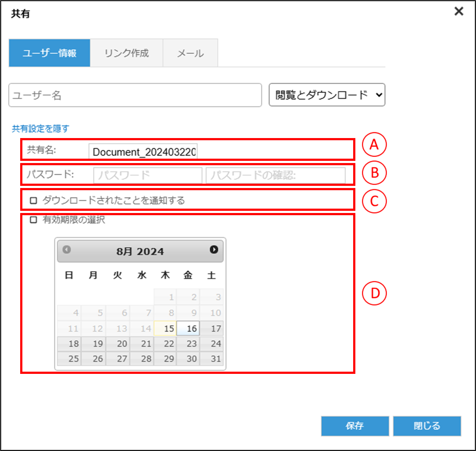Select date 29 in the calendar

click(165, 359)
